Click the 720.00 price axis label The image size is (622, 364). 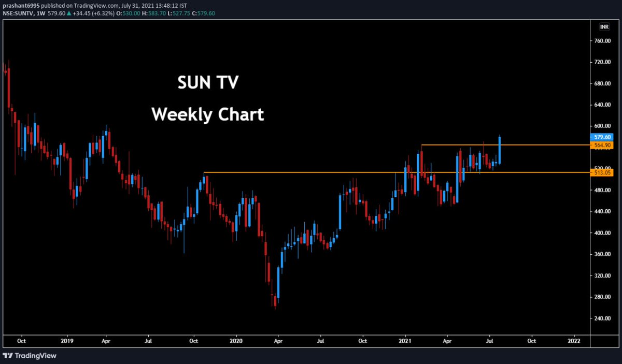(x=601, y=62)
